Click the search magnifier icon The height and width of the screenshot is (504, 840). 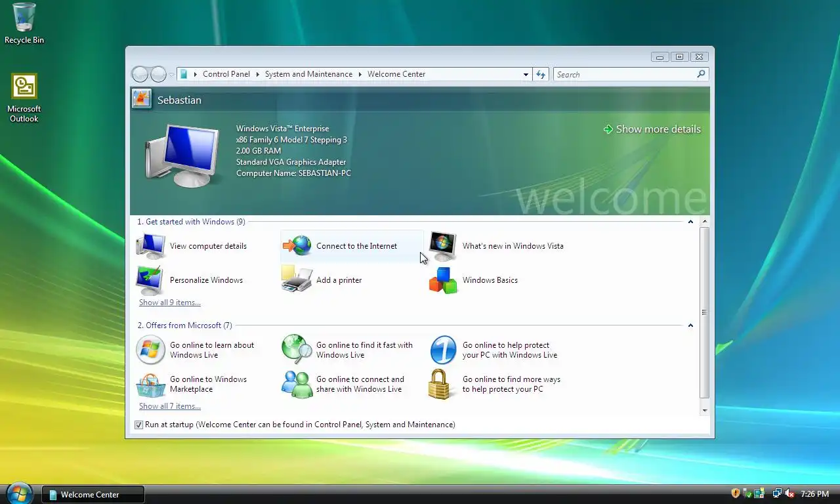(701, 74)
